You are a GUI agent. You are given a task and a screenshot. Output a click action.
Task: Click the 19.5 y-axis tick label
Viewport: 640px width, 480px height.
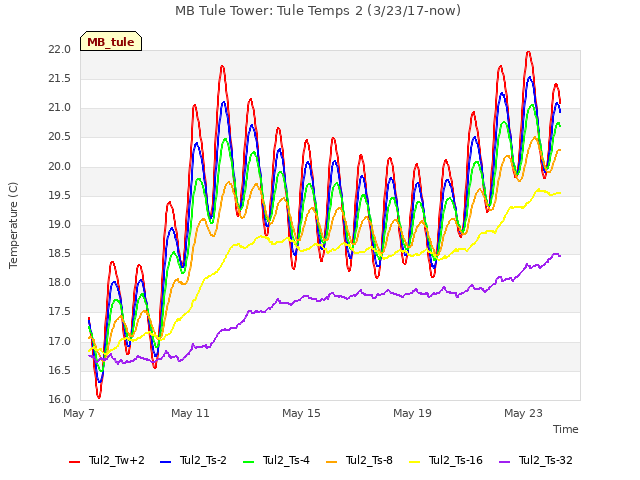click(60, 196)
